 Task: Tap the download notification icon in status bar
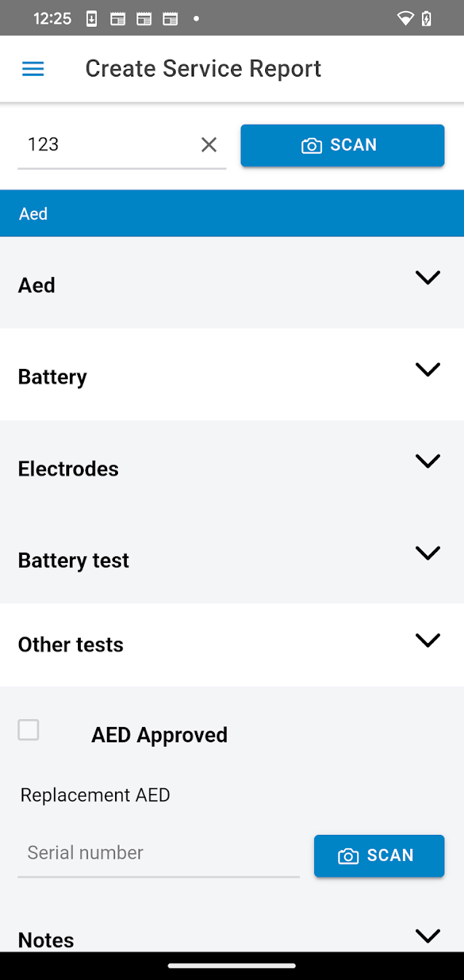92,19
